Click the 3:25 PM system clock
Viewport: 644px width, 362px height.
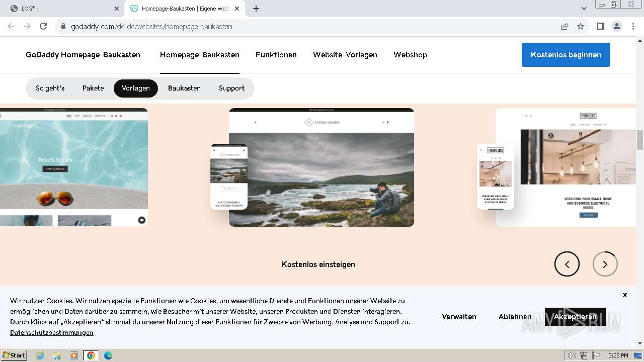point(618,355)
